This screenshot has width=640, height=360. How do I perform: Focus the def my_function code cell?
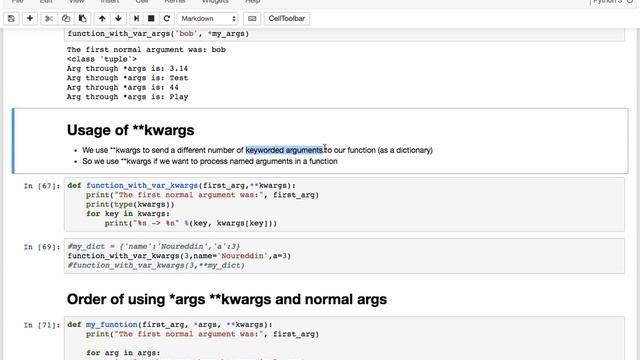click(x=344, y=338)
